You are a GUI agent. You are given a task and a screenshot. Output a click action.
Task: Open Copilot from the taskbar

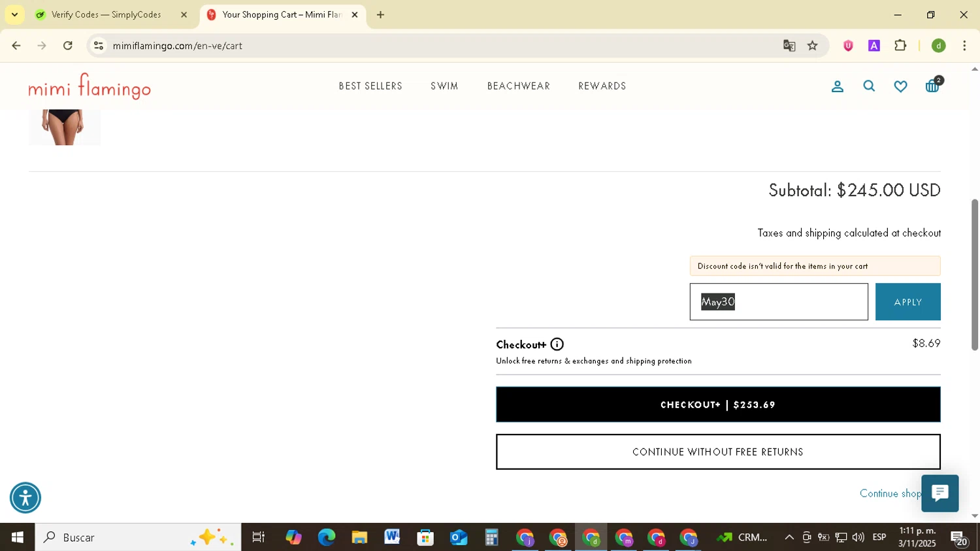tap(293, 537)
